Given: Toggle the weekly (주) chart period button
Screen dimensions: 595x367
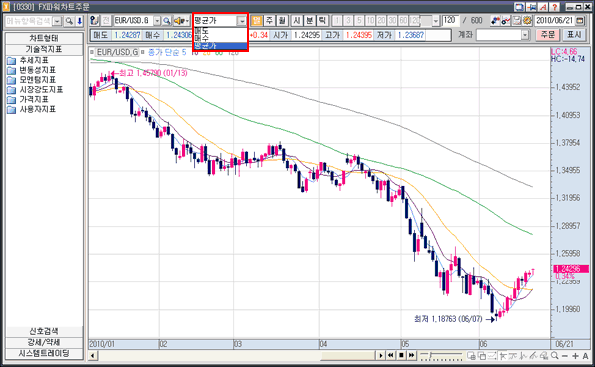Looking at the screenshot, I should [269, 20].
